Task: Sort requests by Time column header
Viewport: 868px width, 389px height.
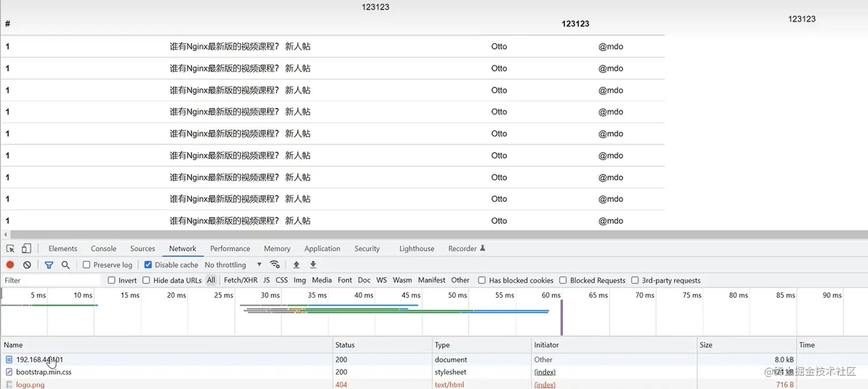Action: point(832,345)
